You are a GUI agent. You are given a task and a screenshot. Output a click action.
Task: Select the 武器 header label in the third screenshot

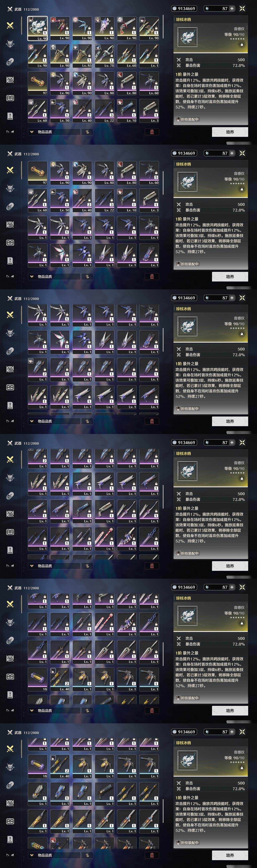click(x=18, y=299)
